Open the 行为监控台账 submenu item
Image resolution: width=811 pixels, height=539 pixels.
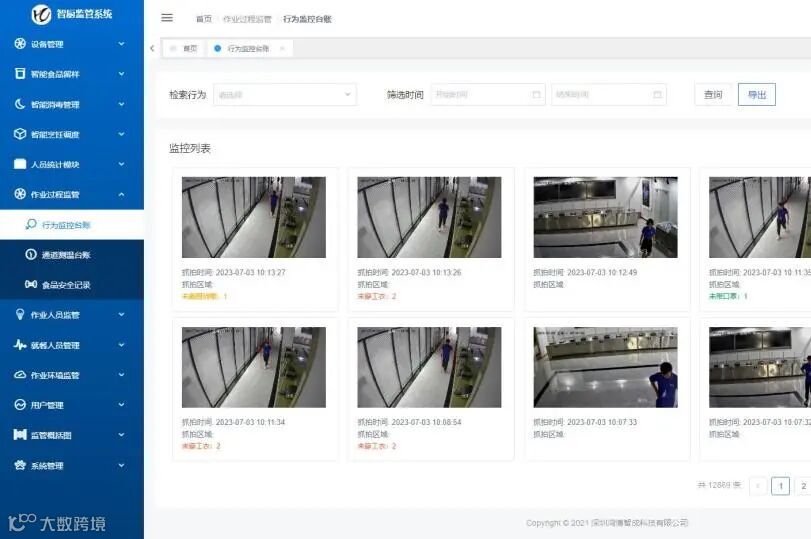tap(72, 224)
